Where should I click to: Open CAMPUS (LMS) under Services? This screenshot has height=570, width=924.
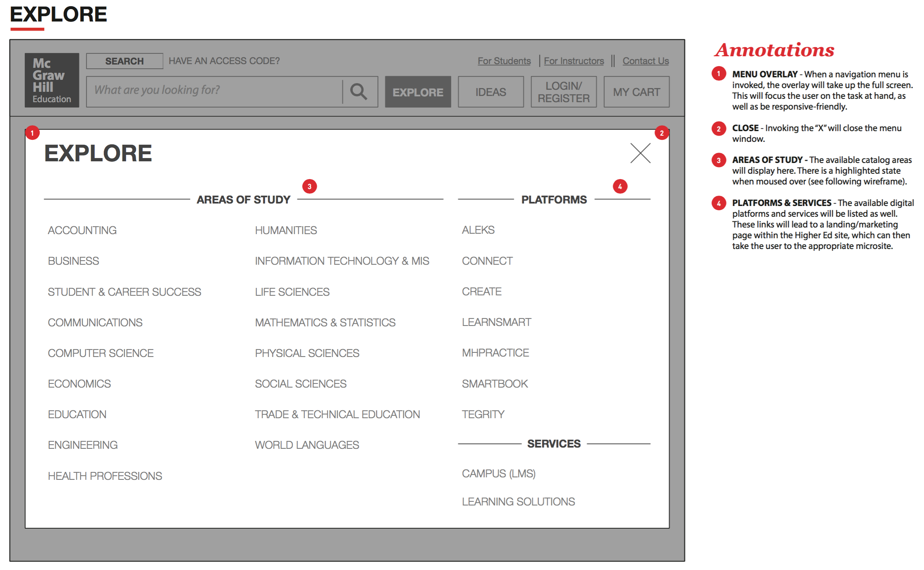tap(499, 473)
